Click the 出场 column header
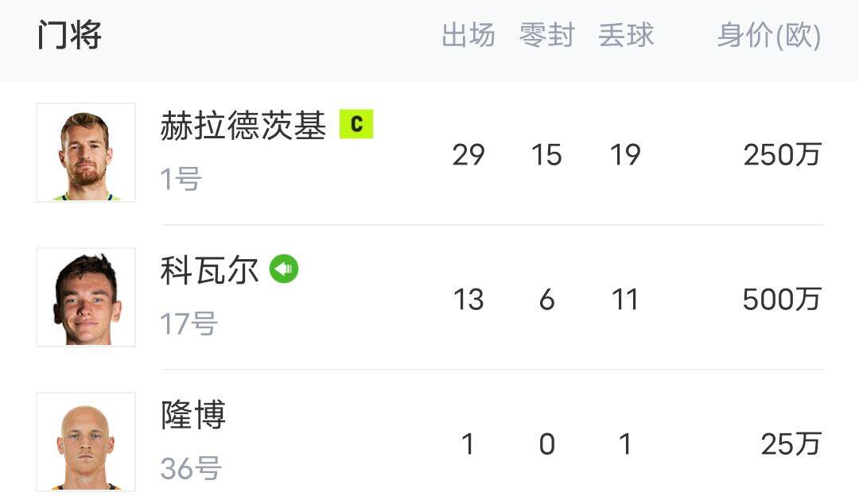The height and width of the screenshot is (504, 859). pyautogui.click(x=468, y=36)
